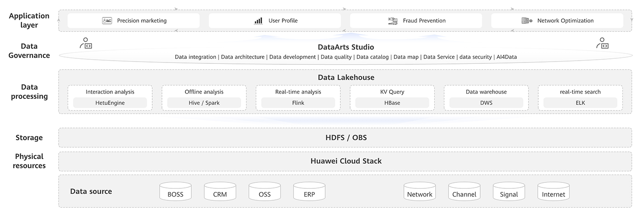Click the DWS engine box
This screenshot has width=644, height=215.
[x=486, y=103]
